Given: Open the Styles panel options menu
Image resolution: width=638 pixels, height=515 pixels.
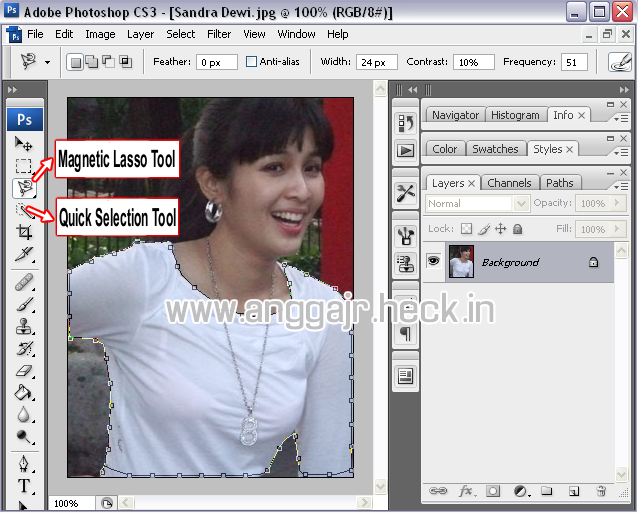Looking at the screenshot, I should [621, 153].
